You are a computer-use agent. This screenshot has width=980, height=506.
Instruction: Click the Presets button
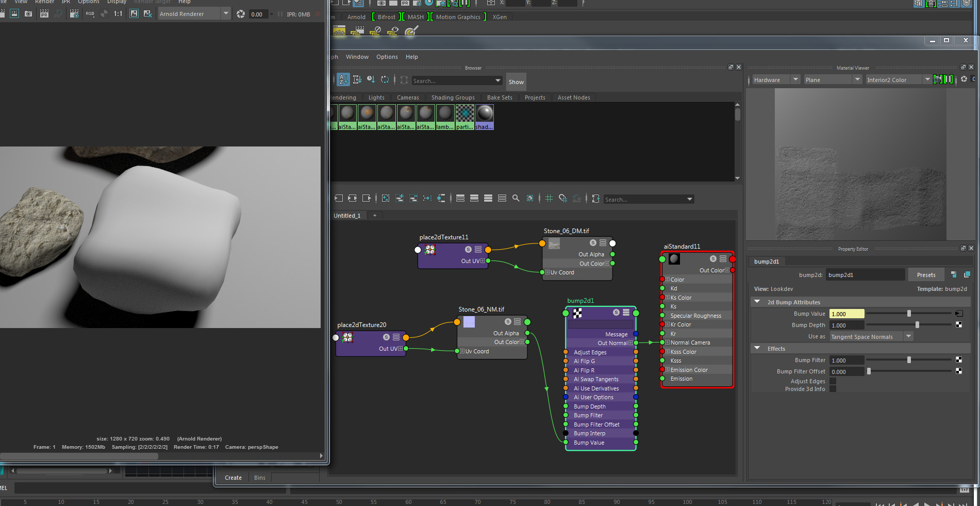point(926,275)
